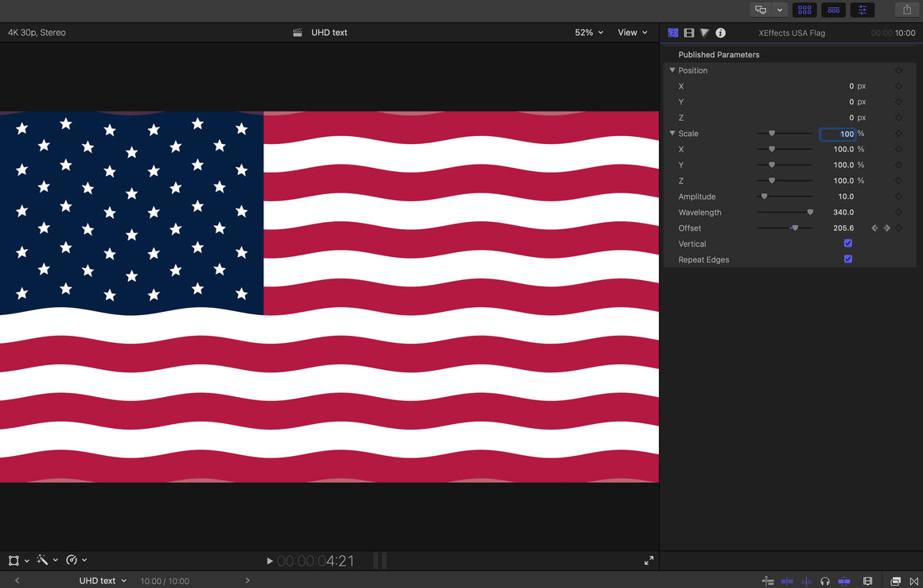Uncheck the Vertical checkbox
Image resolution: width=923 pixels, height=588 pixels.
(x=848, y=243)
